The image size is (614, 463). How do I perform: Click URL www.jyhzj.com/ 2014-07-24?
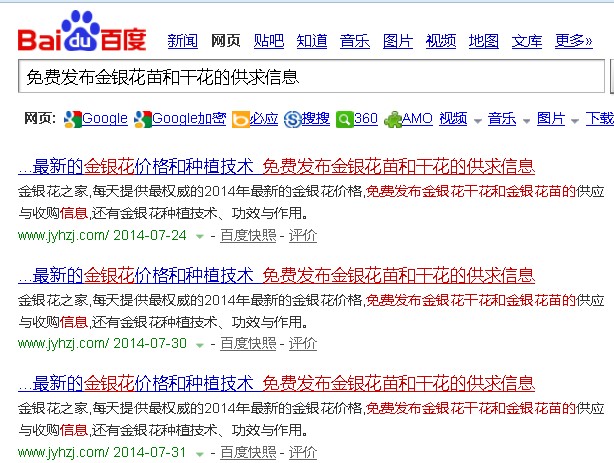click(102, 235)
